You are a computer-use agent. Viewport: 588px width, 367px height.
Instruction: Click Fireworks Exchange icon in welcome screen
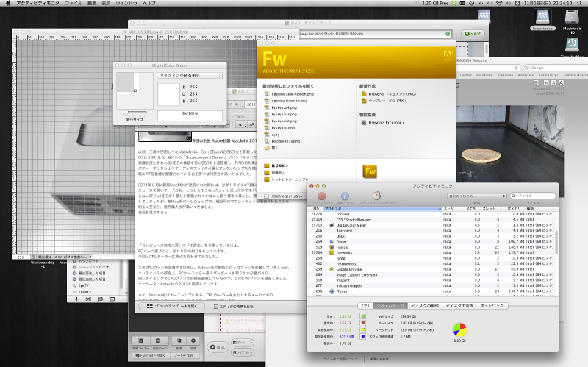[363, 123]
